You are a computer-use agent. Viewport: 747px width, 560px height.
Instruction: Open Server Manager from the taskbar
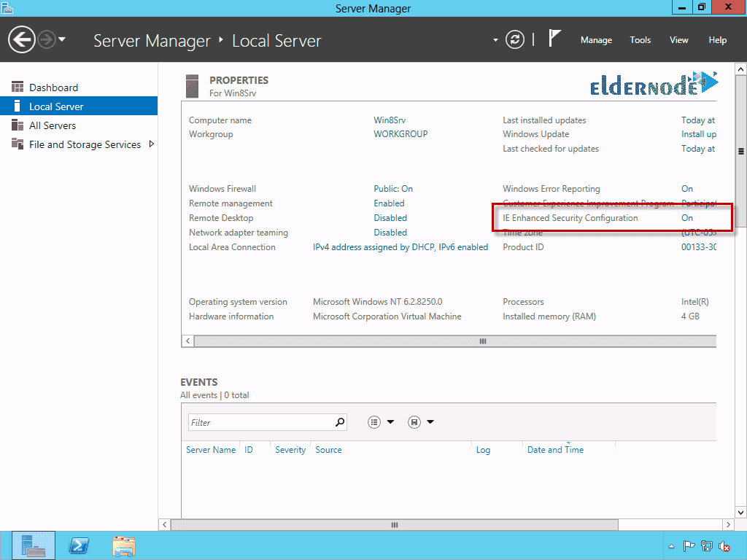[34, 545]
